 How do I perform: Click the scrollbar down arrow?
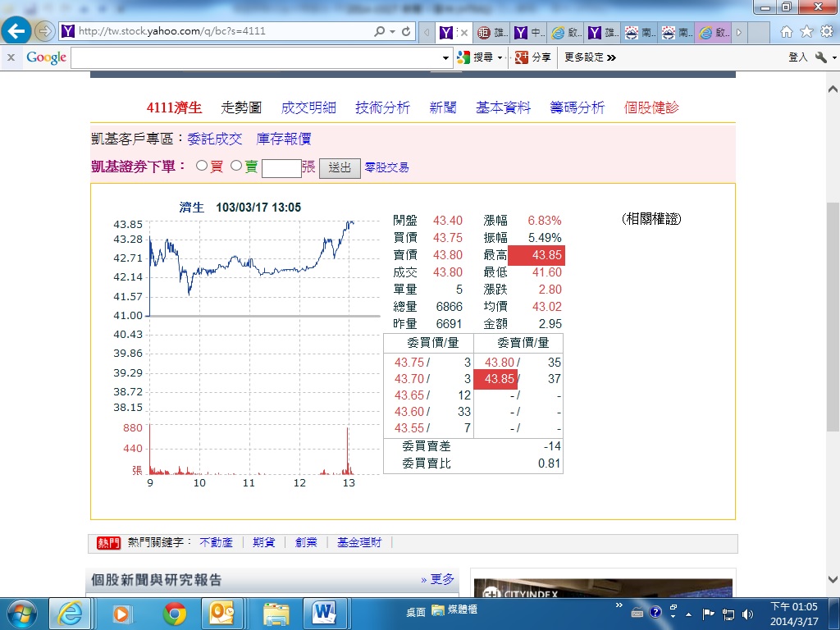(x=833, y=579)
